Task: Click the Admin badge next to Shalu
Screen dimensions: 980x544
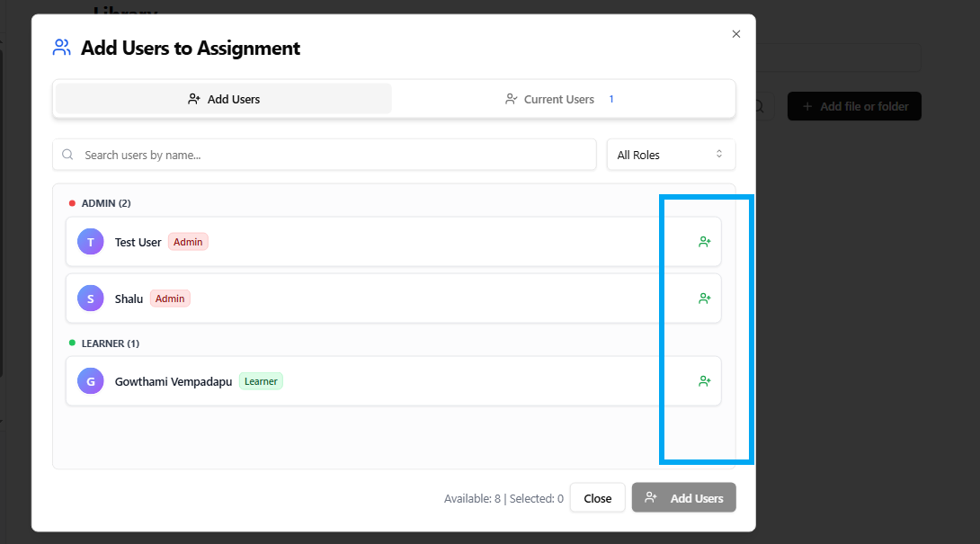Action: [x=170, y=299]
